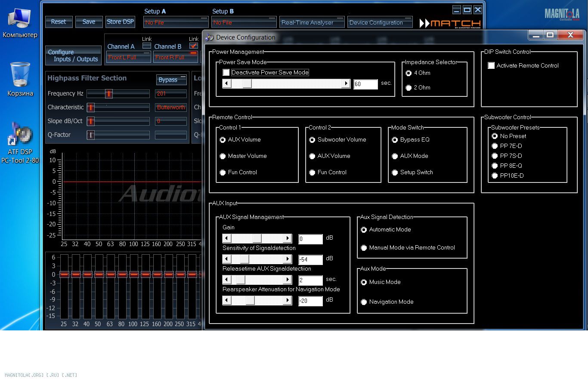The height and width of the screenshot is (379, 588).
Task: Open Real-Time Analyser
Action: tap(312, 22)
